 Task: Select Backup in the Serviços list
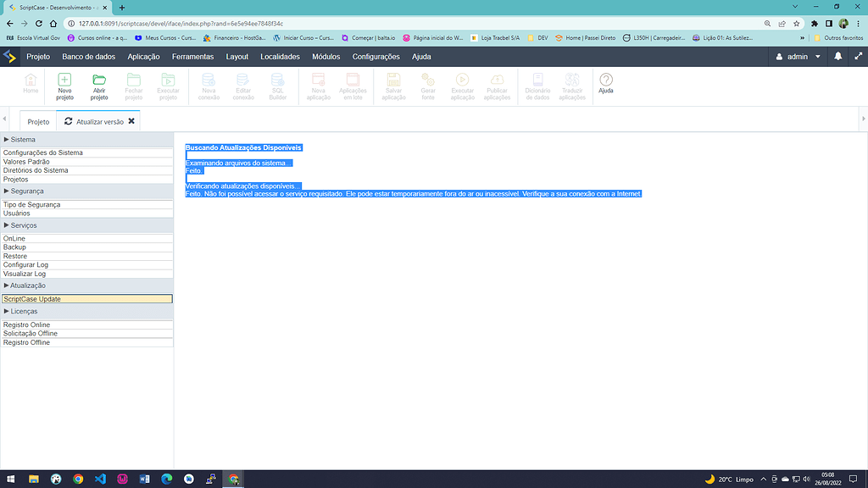[14, 247]
